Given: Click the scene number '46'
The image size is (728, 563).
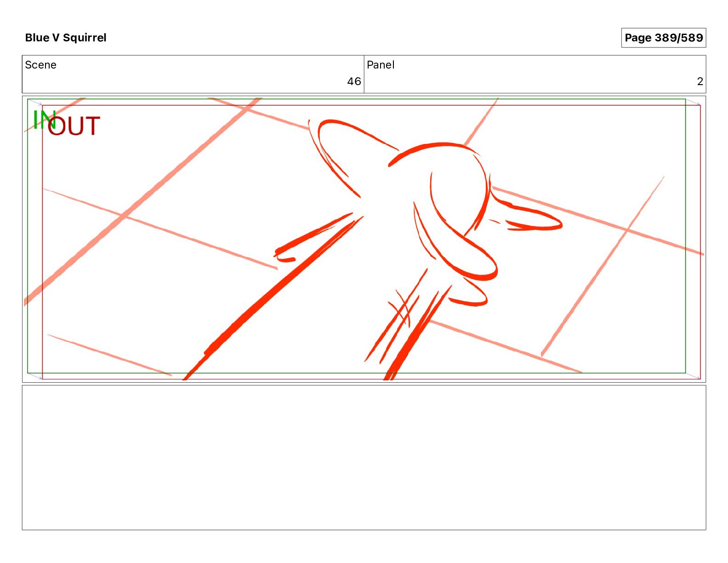Looking at the screenshot, I should click(354, 81).
